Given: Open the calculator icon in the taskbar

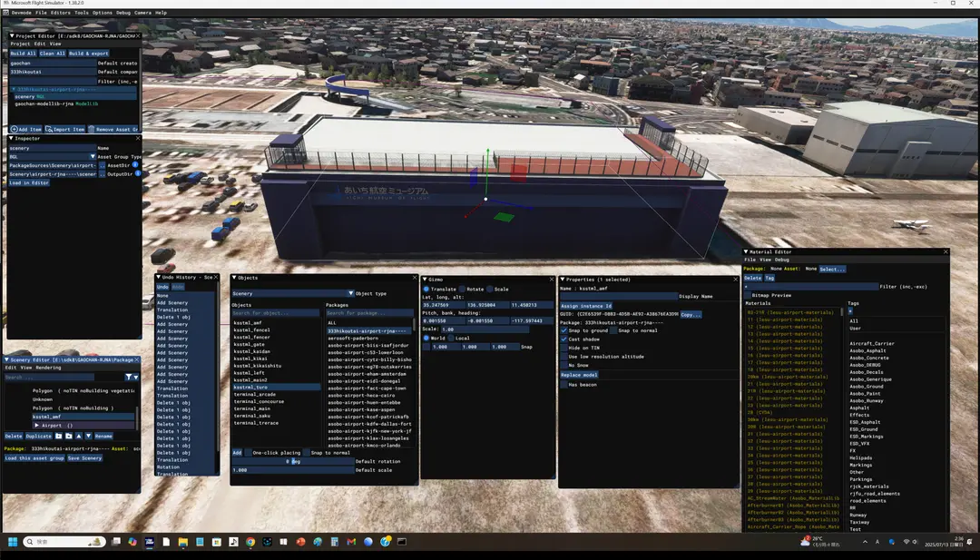Looking at the screenshot, I should (x=334, y=542).
